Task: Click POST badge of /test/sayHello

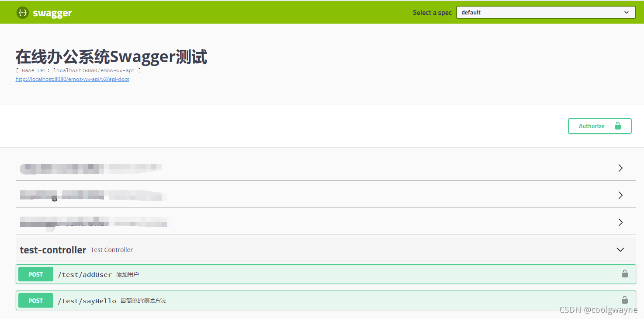Action: point(36,301)
